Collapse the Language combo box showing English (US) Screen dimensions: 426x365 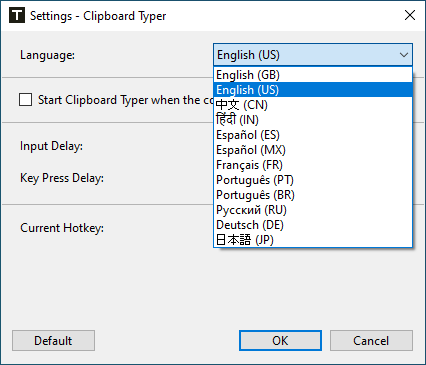click(x=313, y=55)
